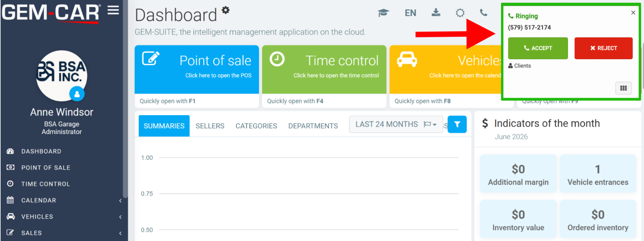644x241 pixels.
Task: Select the Summaries tab
Action: click(164, 126)
